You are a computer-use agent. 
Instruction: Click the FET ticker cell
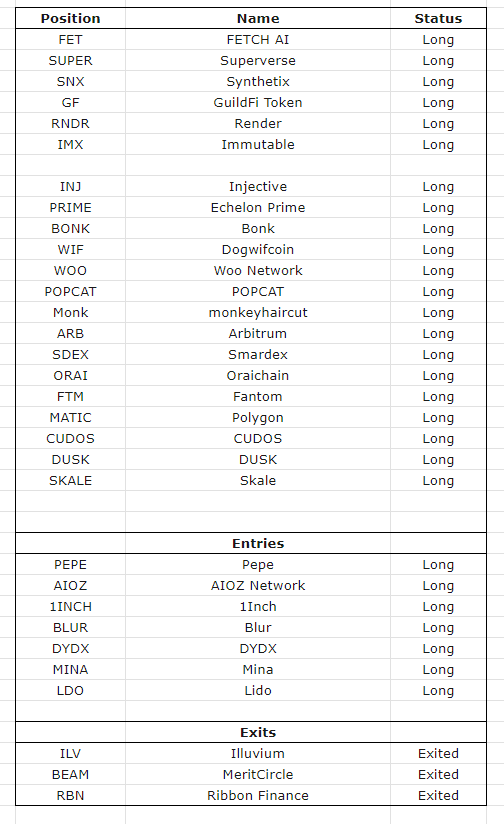click(x=70, y=39)
